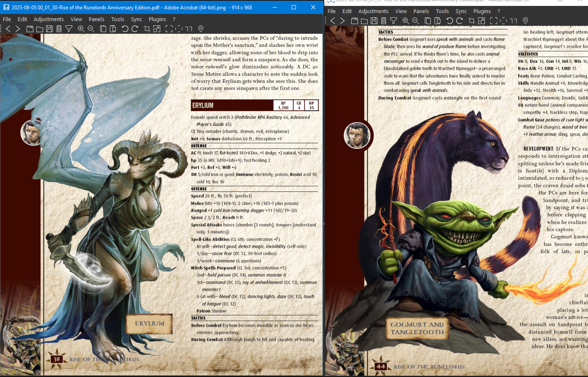Image resolution: width=588 pixels, height=377 pixels.
Task: Zoom in on the Gogmurt window image
Action: tap(406, 21)
